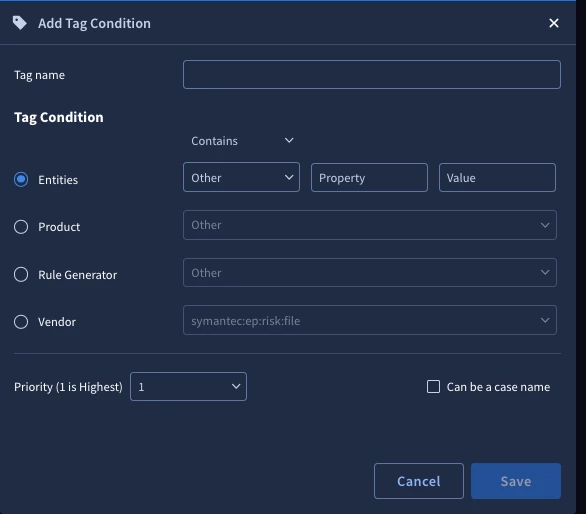The width and height of the screenshot is (586, 514).
Task: Click chevron on Entities Other dropdown
Action: (289, 177)
